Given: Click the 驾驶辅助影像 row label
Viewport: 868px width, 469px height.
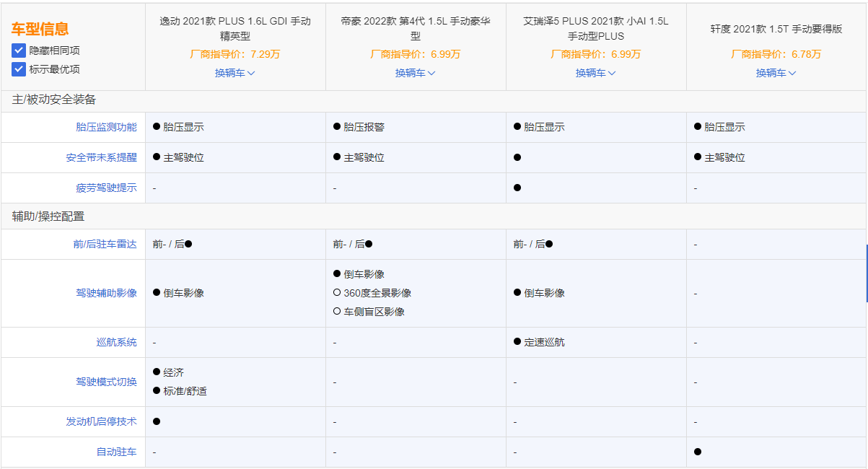Looking at the screenshot, I should [x=106, y=293].
